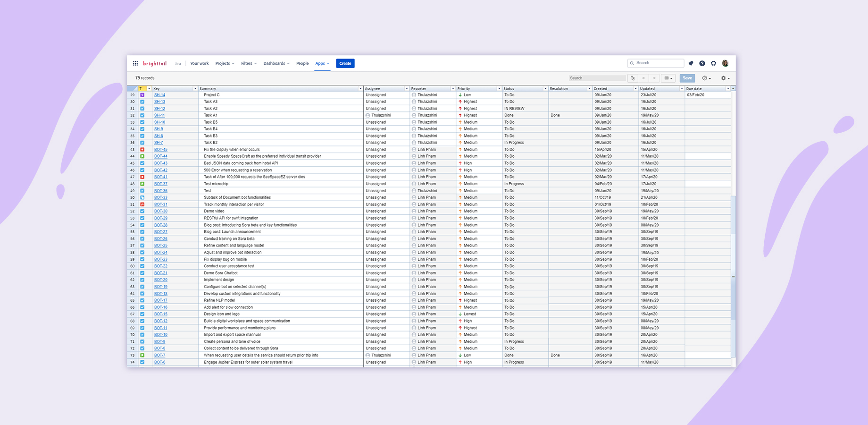Viewport: 868px width, 425px height.
Task: Open Jira help question mark icon
Action: (702, 63)
